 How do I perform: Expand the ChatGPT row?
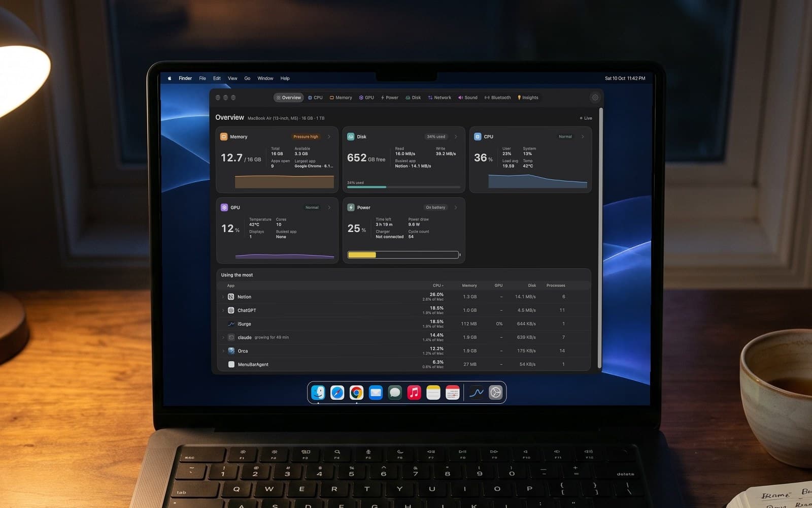tap(223, 310)
